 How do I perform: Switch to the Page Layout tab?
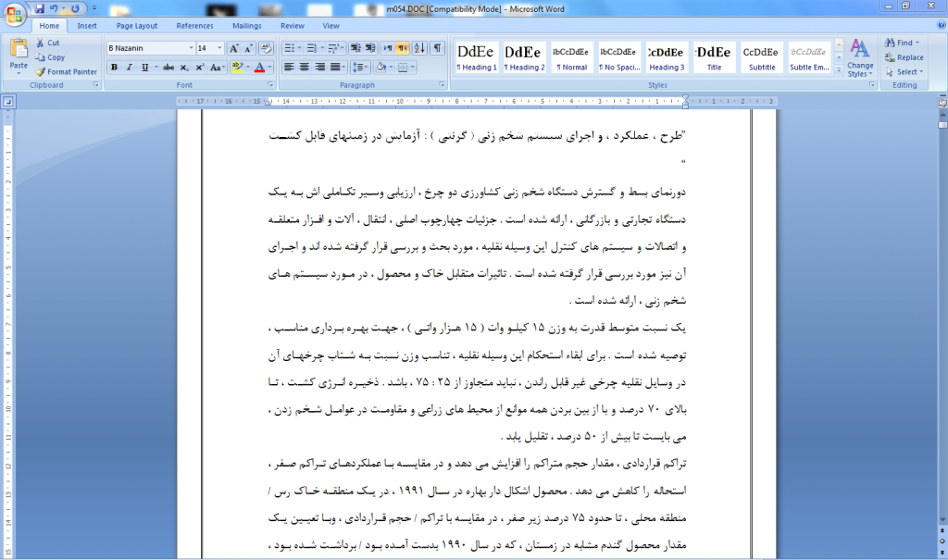pos(137,26)
